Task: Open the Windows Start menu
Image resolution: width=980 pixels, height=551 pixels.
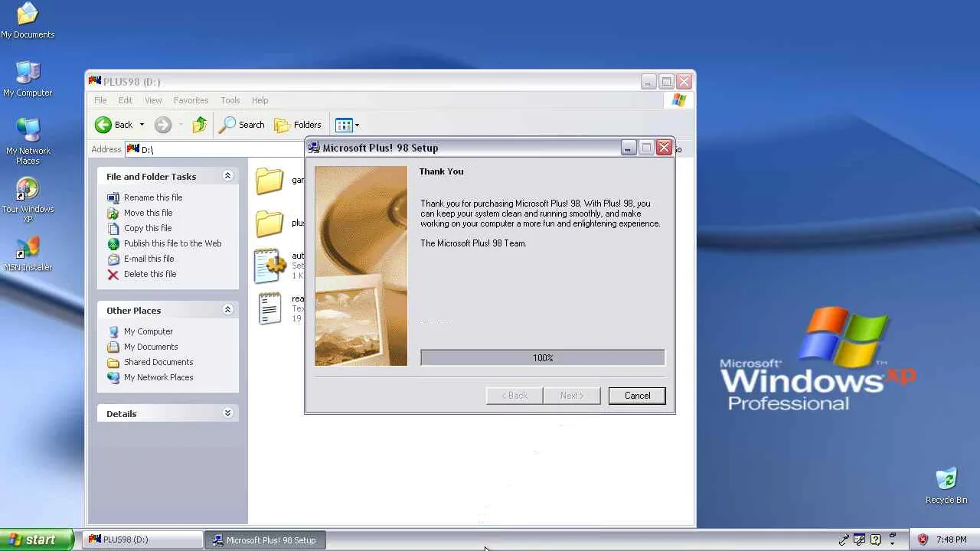Action: (37, 540)
